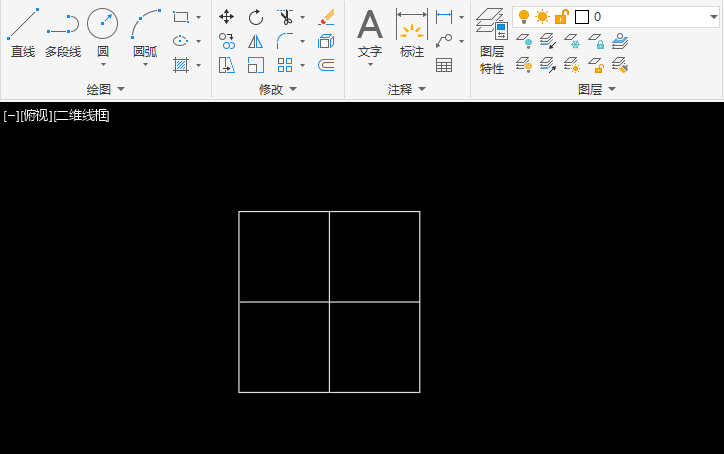Open array tool dropdown arrow

pos(302,66)
